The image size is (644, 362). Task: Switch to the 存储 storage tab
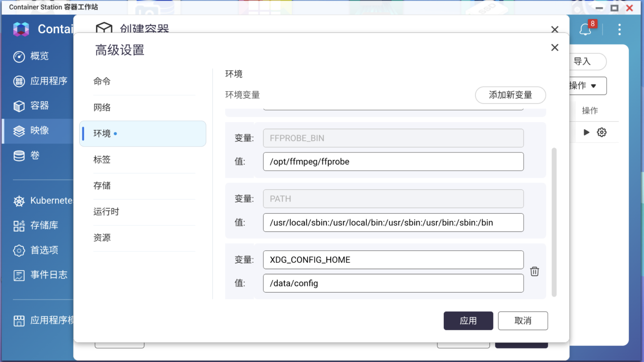(x=102, y=185)
